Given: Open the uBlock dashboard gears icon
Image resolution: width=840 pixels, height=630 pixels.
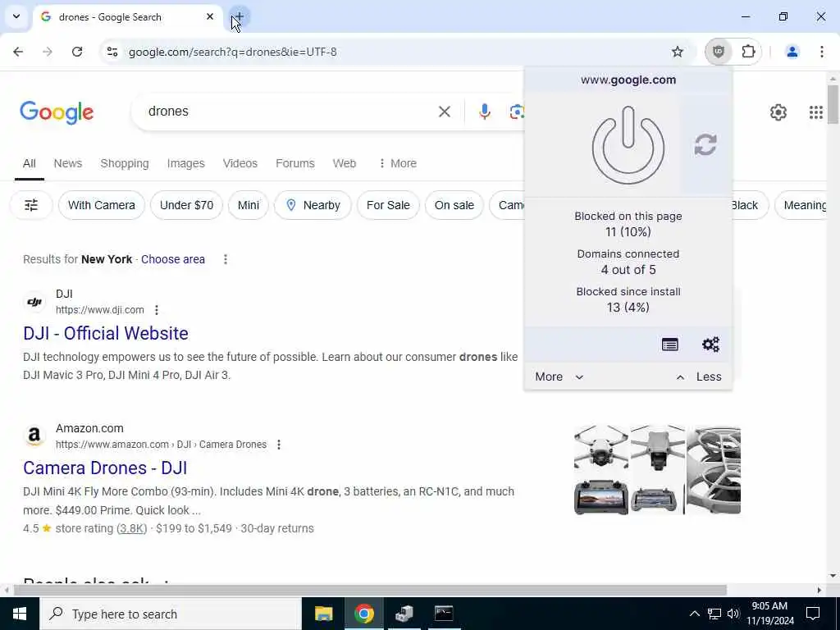Looking at the screenshot, I should tap(711, 345).
